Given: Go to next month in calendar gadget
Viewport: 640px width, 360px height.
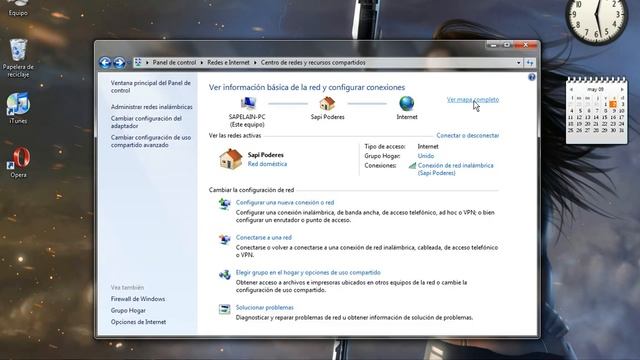Looking at the screenshot, I should (622, 89).
